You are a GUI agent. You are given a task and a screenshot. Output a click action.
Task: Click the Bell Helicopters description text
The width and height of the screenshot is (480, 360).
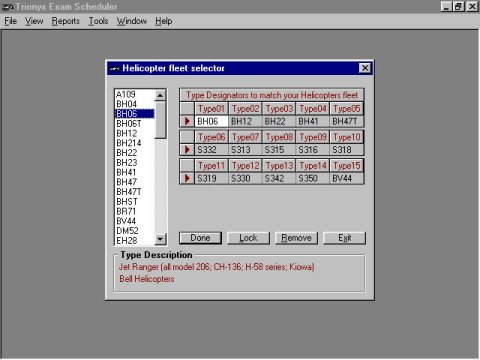coord(147,279)
